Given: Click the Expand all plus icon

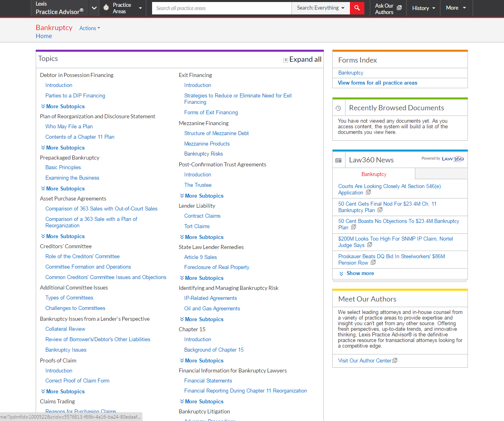Looking at the screenshot, I should (286, 60).
